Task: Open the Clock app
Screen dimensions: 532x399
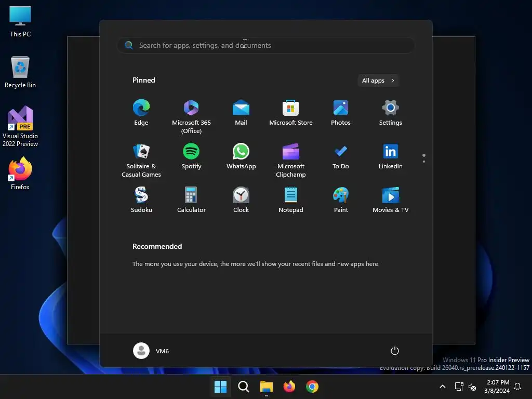Action: tap(241, 200)
